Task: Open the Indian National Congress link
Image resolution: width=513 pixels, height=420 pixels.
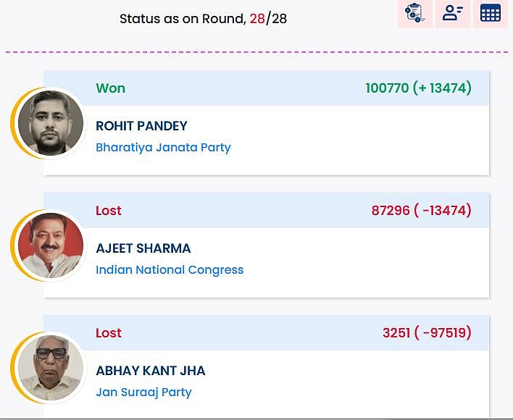Action: [170, 270]
